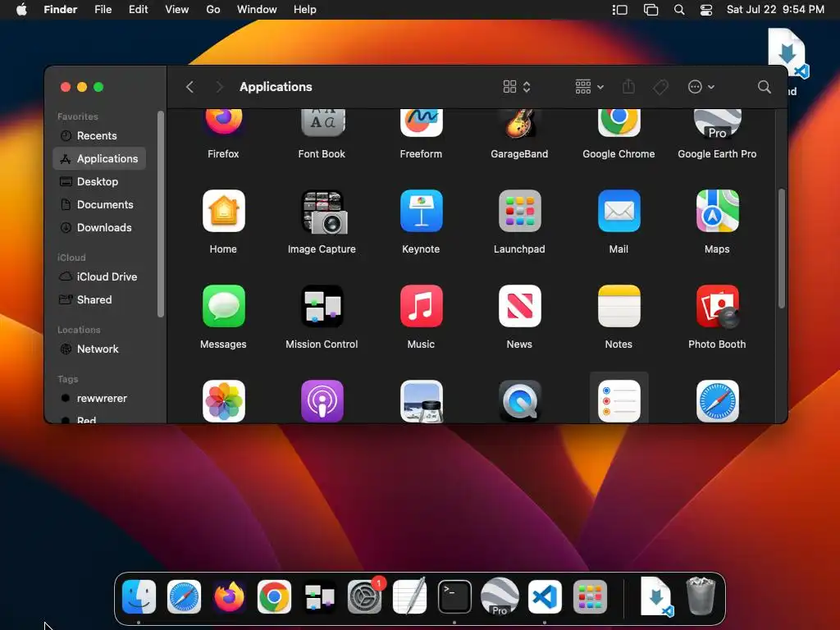Open System Settings from the Dock
This screenshot has width=840, height=630.
coord(365,597)
